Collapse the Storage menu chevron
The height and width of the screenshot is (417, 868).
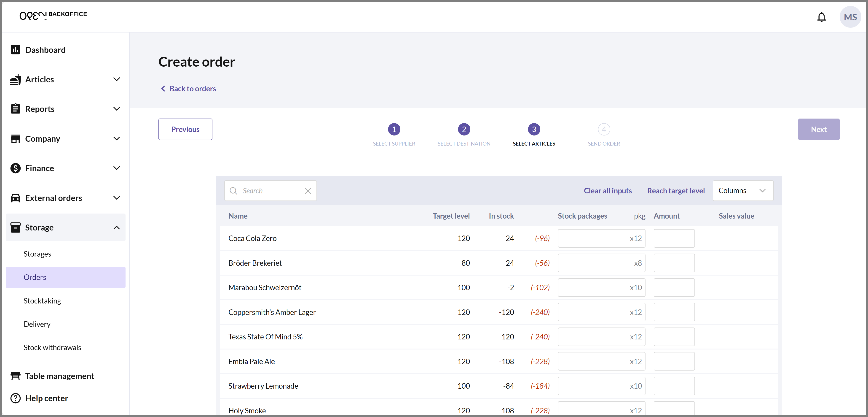pos(117,227)
